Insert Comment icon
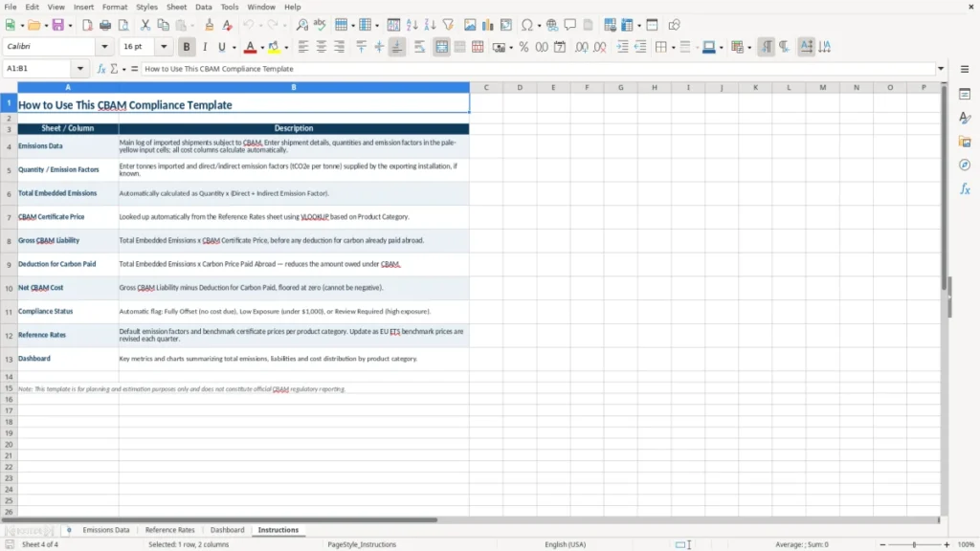The height and width of the screenshot is (551, 980). pos(570,25)
